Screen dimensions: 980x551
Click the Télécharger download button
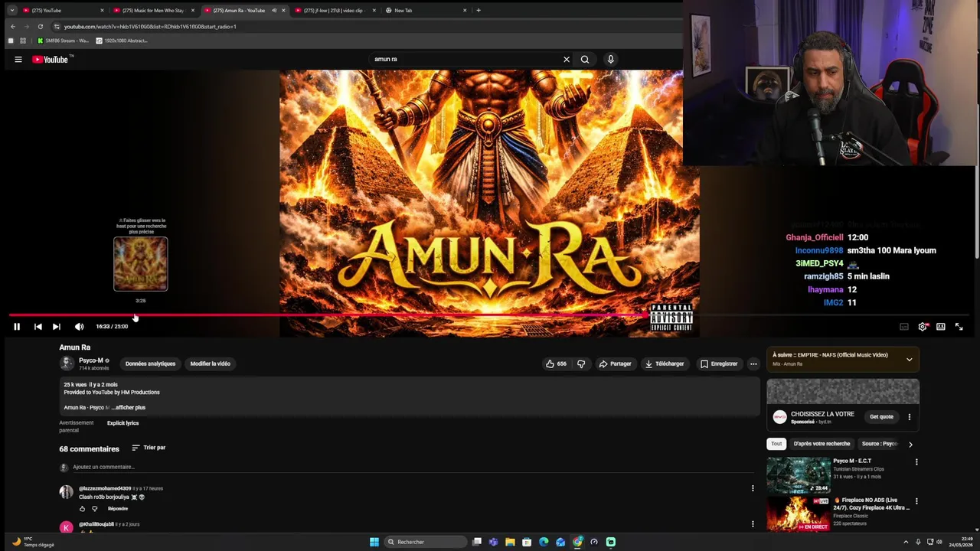[x=665, y=364]
